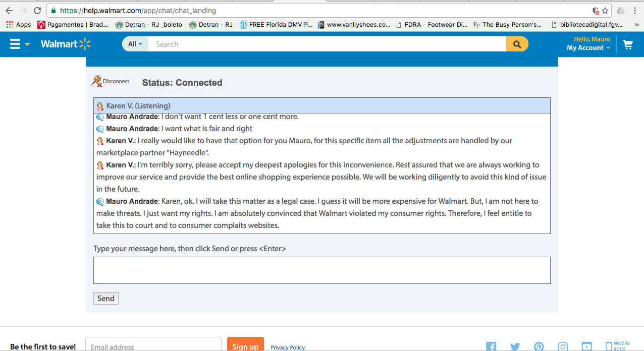Click the Twitter bird icon in the footer
The image size is (644, 351).
[x=515, y=346]
